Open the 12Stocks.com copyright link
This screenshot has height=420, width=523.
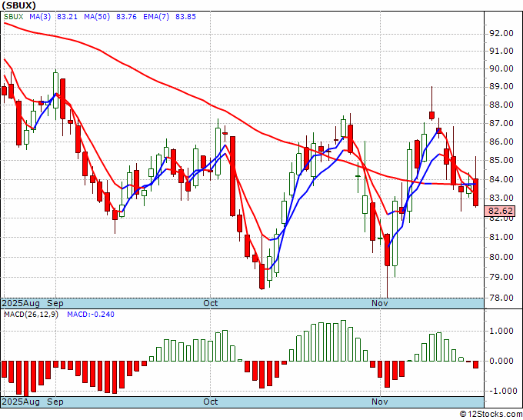pos(491,415)
